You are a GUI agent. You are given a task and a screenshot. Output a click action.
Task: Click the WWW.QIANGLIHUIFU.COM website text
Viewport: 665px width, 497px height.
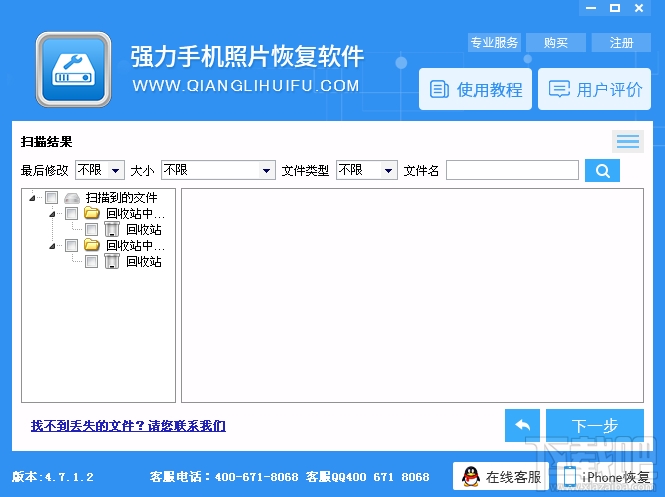click(246, 86)
